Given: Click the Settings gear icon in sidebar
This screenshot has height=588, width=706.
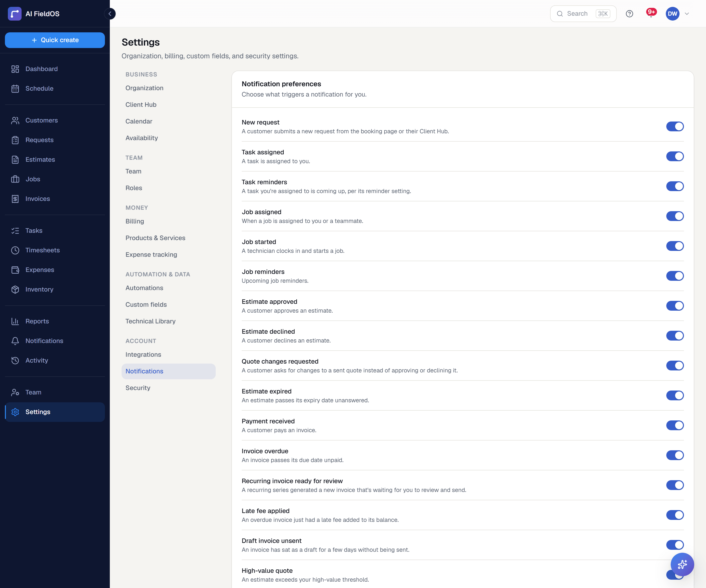Looking at the screenshot, I should [15, 412].
